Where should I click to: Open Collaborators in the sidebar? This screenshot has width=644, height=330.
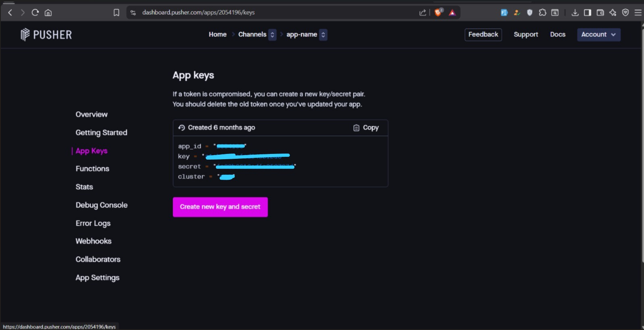[x=98, y=259]
